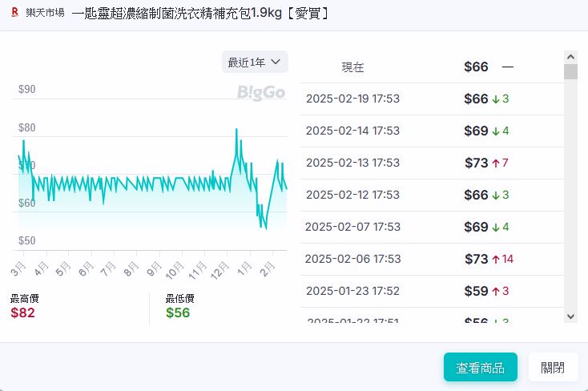The image size is (588, 391).
Task: Select the 2025-02-14 17:53 price entry
Action: pyautogui.click(x=431, y=131)
